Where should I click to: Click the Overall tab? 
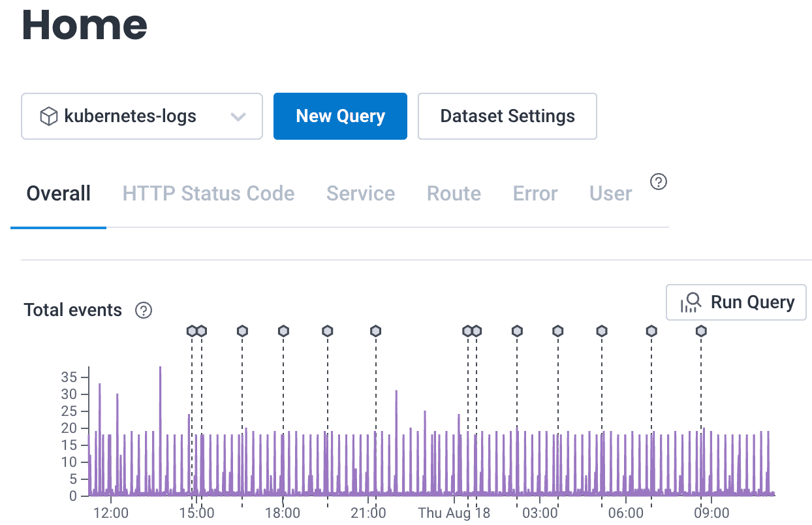pyautogui.click(x=58, y=194)
